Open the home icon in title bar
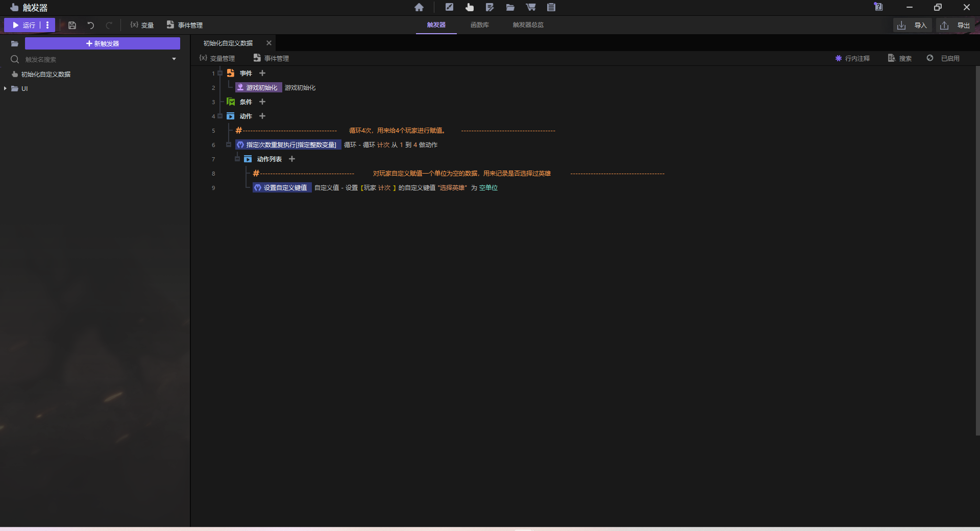This screenshot has width=980, height=531. pyautogui.click(x=419, y=7)
